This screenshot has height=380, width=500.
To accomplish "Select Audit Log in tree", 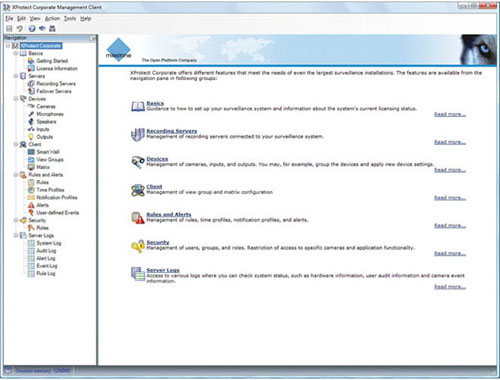I will point(46,251).
